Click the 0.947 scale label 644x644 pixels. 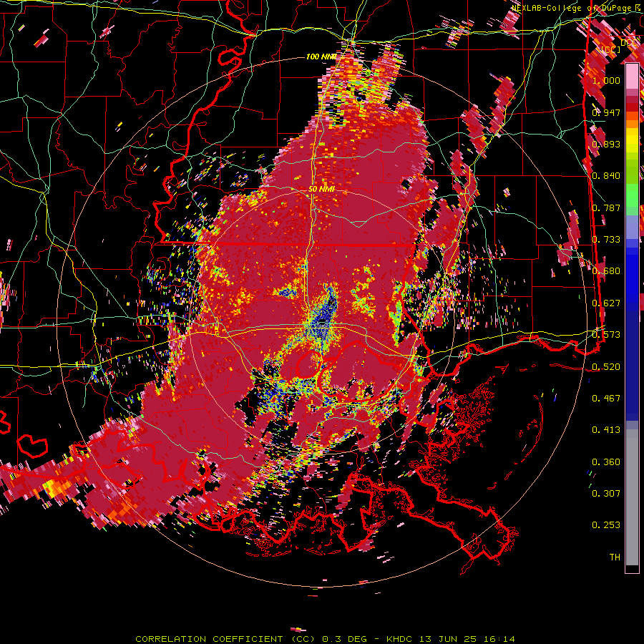(606, 112)
